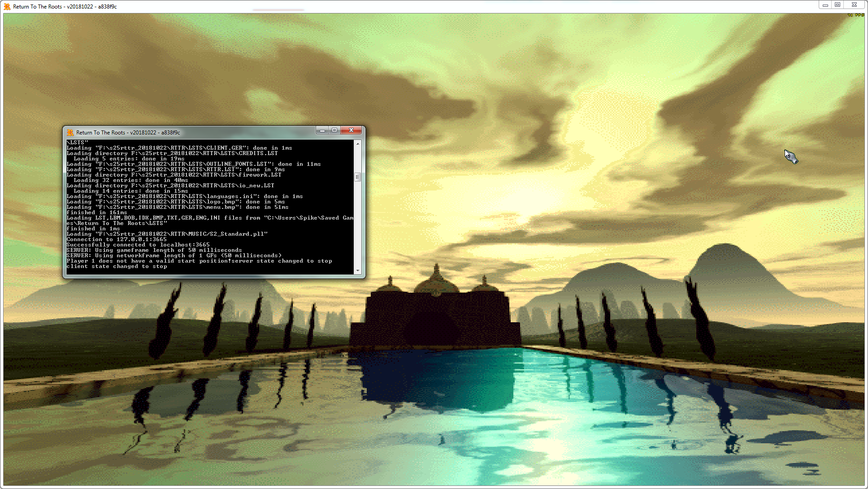Click the 'Successfully connected to localhost:3665' log line
Viewport: 868px width, 489px height.
(138, 245)
